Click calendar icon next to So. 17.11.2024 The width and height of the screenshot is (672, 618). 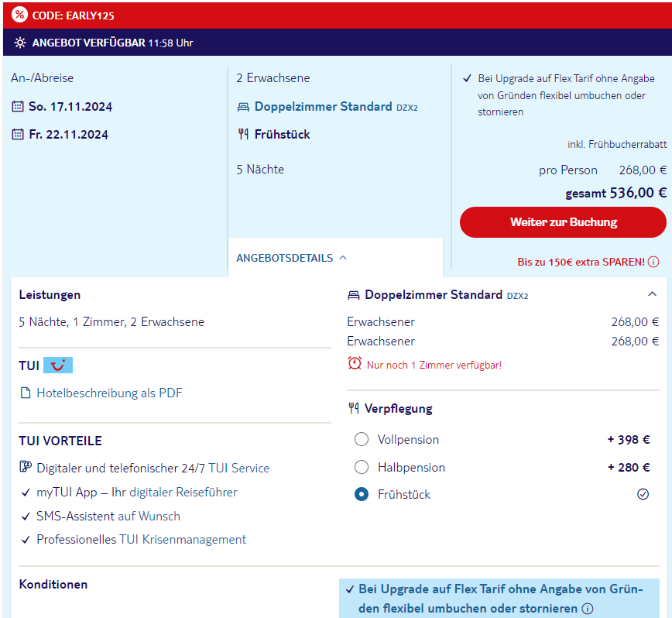pos(18,107)
